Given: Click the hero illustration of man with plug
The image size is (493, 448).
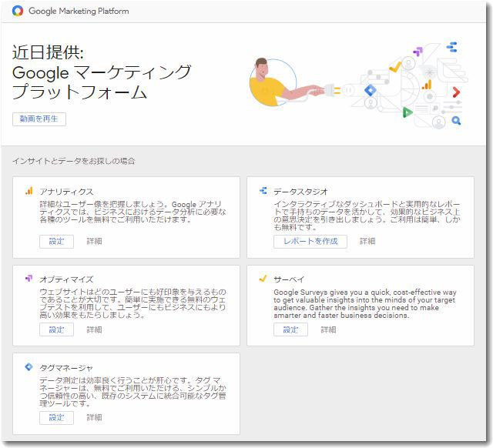Looking at the screenshot, I should 357,85.
